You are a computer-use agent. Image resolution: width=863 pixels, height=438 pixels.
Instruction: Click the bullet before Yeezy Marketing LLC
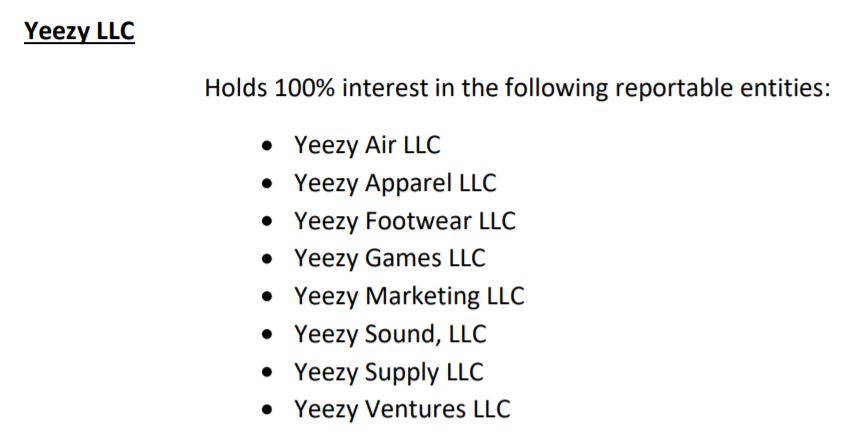267,297
